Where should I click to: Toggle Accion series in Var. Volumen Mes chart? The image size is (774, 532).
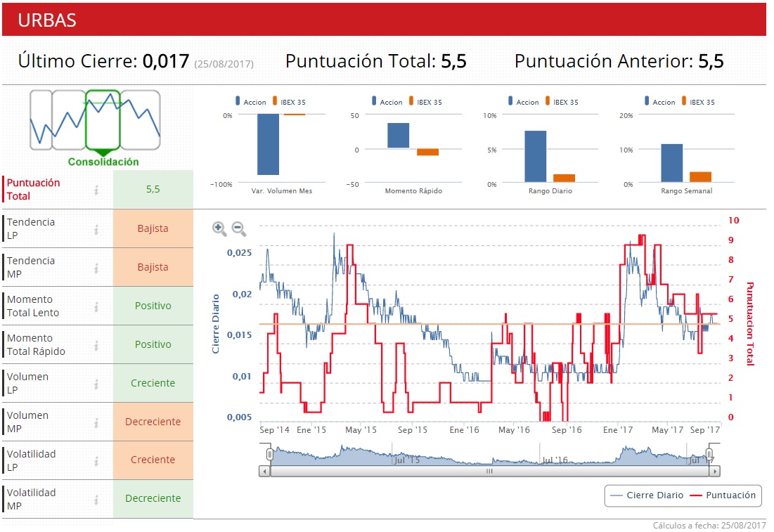point(251,102)
